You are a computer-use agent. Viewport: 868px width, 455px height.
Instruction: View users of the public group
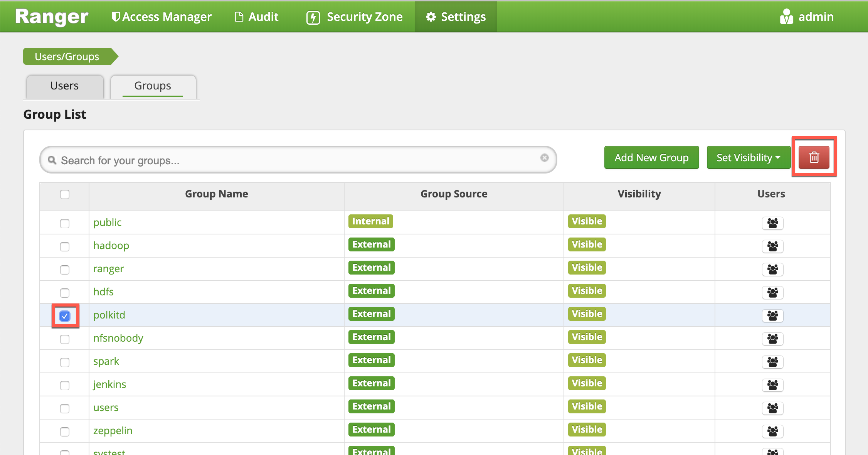tap(772, 223)
